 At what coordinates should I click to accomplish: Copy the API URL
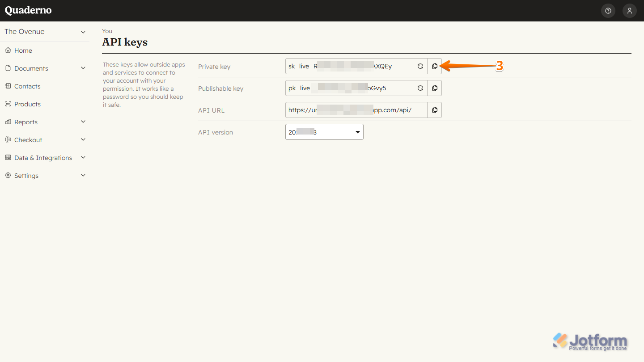[434, 109]
